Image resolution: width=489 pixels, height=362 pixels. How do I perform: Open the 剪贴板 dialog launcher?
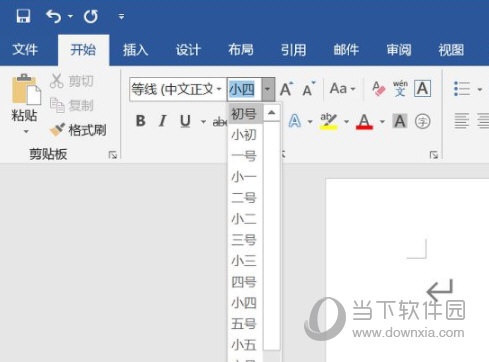(113, 155)
